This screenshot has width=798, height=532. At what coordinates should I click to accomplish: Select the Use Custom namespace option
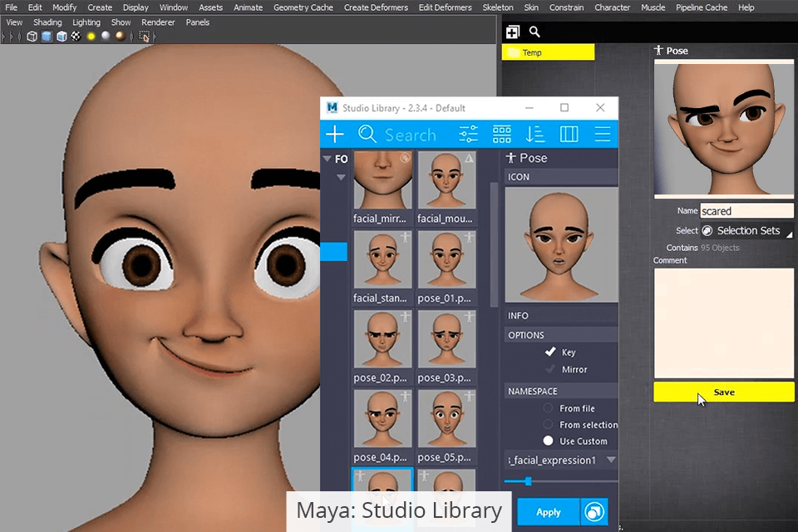548,441
